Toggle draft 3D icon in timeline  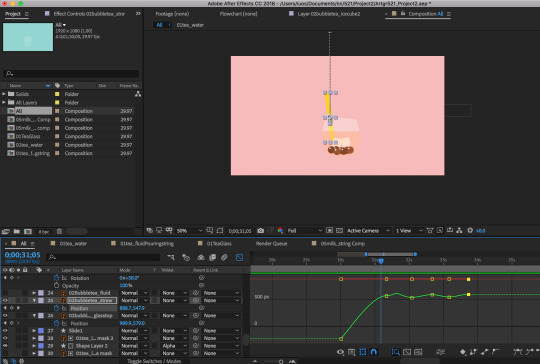186,257
